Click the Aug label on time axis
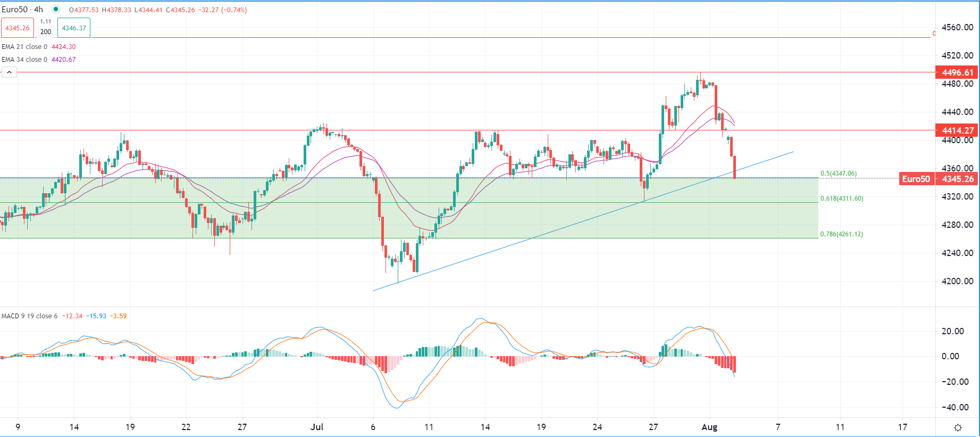 point(709,427)
